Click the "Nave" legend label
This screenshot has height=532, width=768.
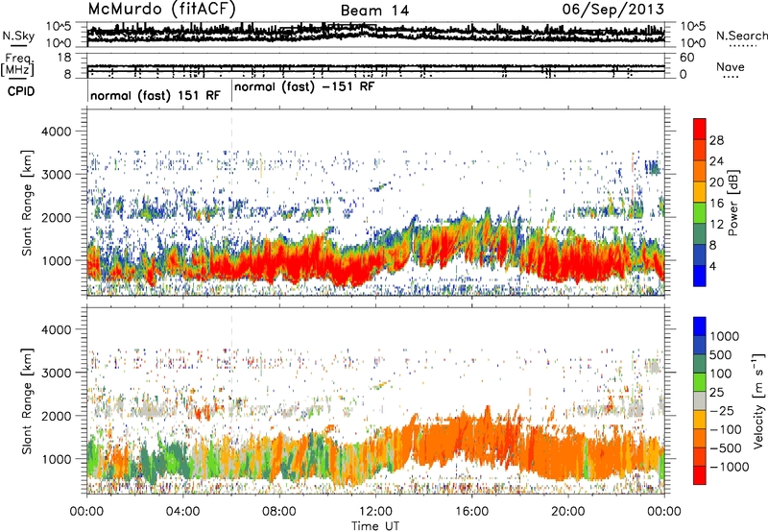pyautogui.click(x=731, y=66)
